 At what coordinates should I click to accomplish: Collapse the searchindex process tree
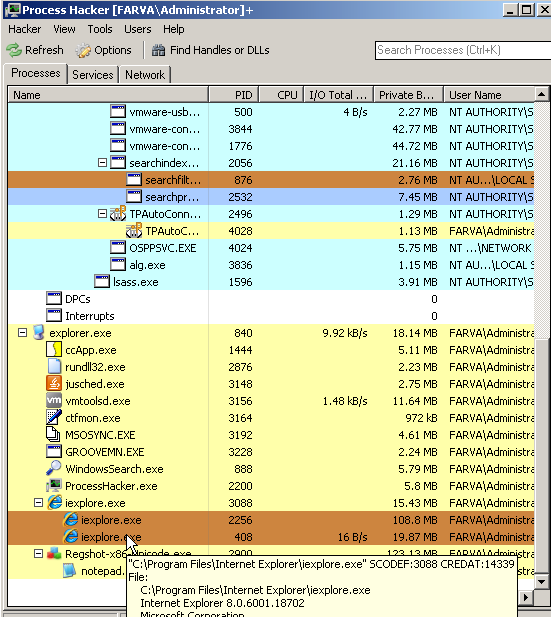point(102,163)
